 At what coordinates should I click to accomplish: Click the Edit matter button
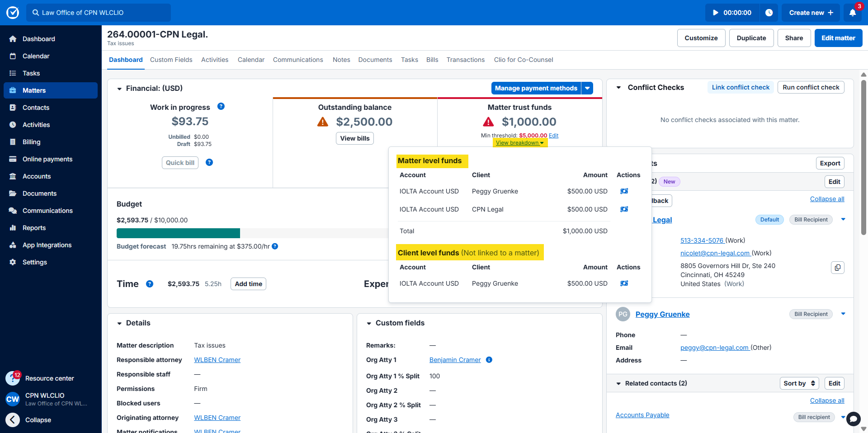[x=838, y=38]
